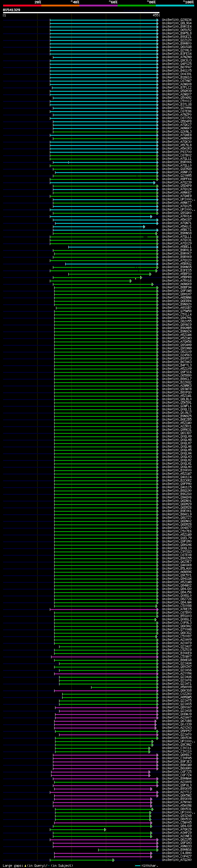Click hit label UniRef100_A5AUJ1
Image resolution: width=197 pixels, height=868 pixels.
click(176, 226)
